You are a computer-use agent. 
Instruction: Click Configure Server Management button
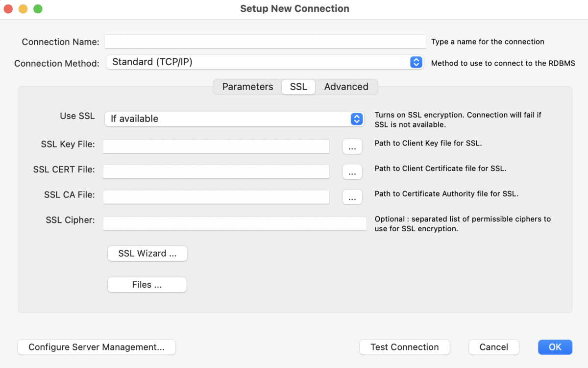(x=97, y=347)
